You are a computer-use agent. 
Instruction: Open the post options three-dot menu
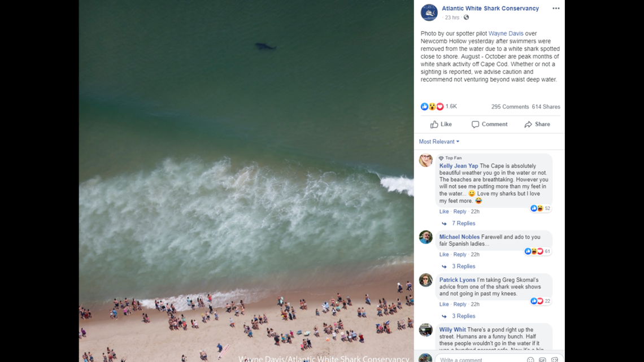click(556, 8)
